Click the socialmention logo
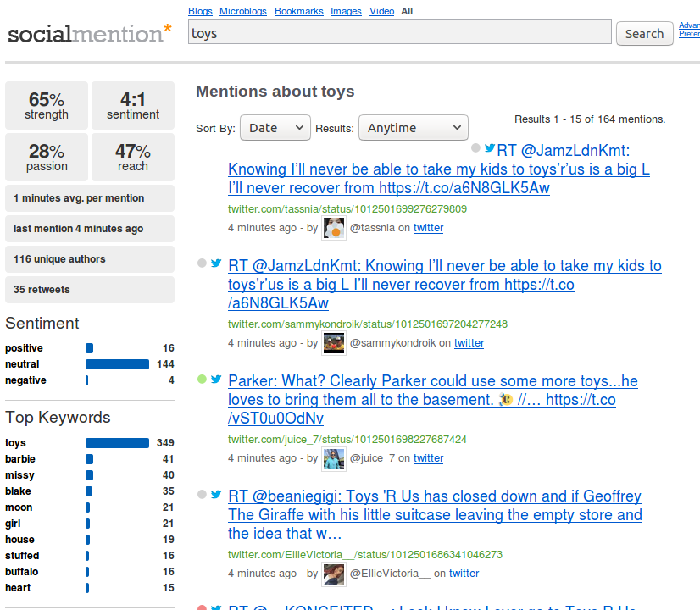This screenshot has width=700, height=610. click(89, 34)
